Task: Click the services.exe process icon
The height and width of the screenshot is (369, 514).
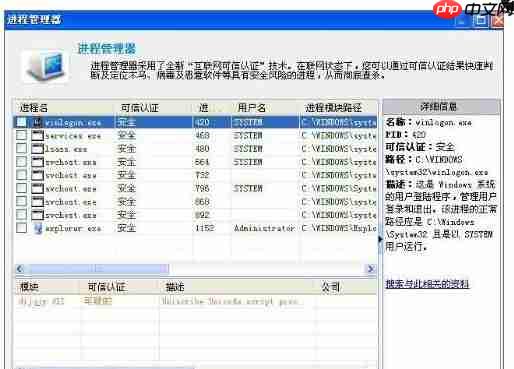Action: pos(37,135)
